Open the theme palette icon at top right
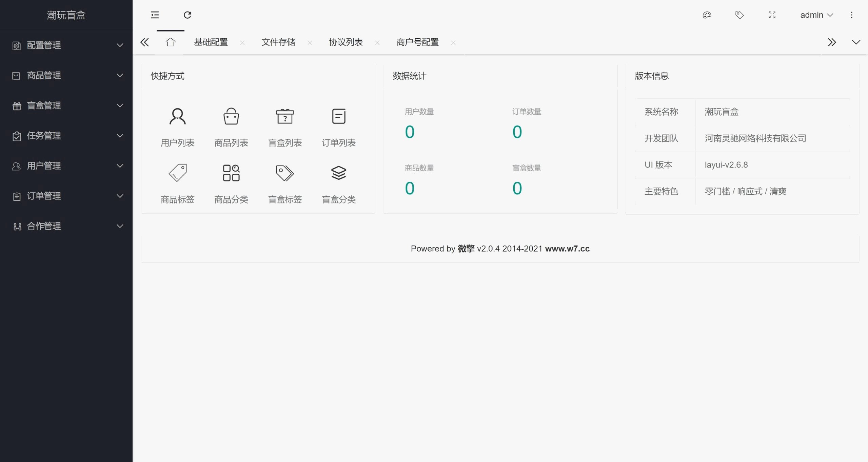The height and width of the screenshot is (462, 868). pyautogui.click(x=707, y=15)
